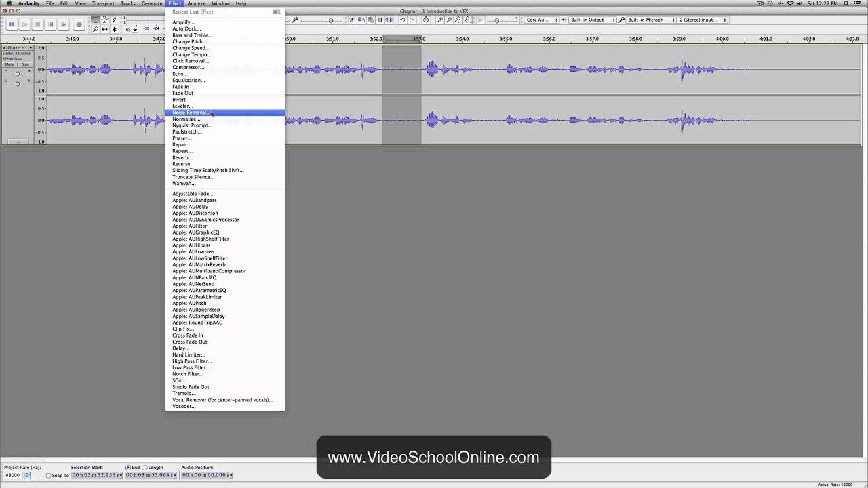Enable the Snap To checkbox
Viewport: 868px width, 488px height.
[49, 475]
